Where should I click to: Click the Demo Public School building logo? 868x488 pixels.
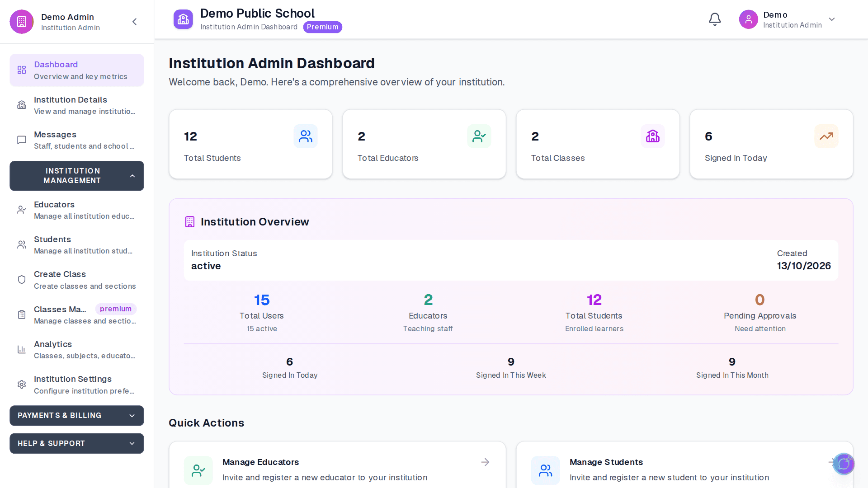coord(183,19)
